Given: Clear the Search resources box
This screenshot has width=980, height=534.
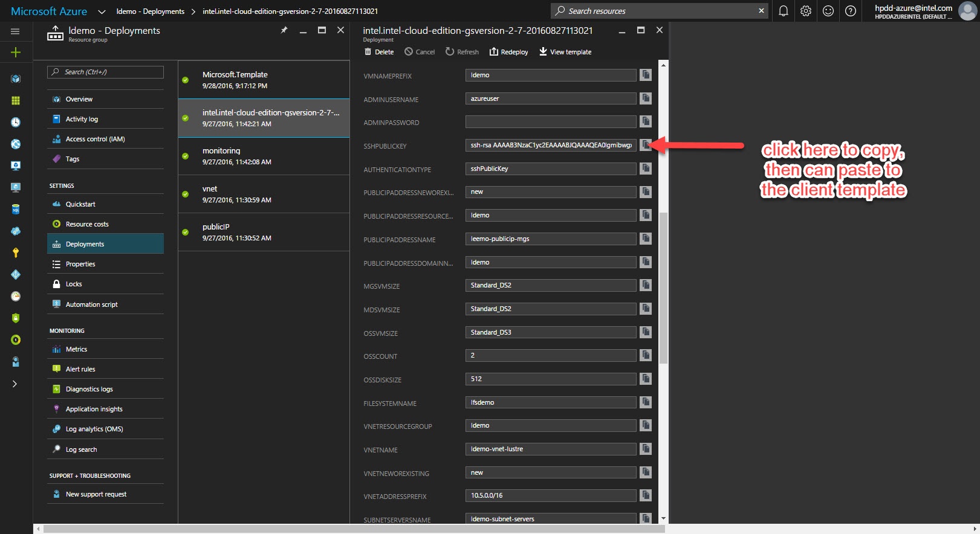Looking at the screenshot, I should [761, 11].
